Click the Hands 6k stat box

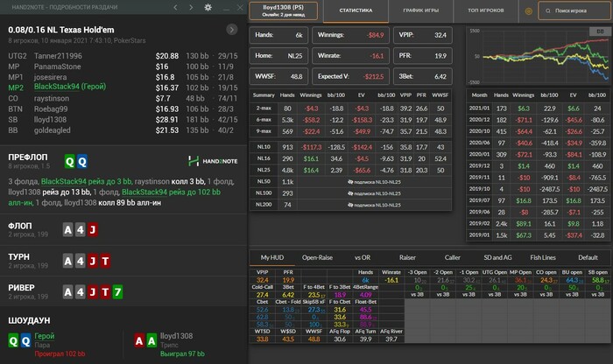tap(278, 35)
